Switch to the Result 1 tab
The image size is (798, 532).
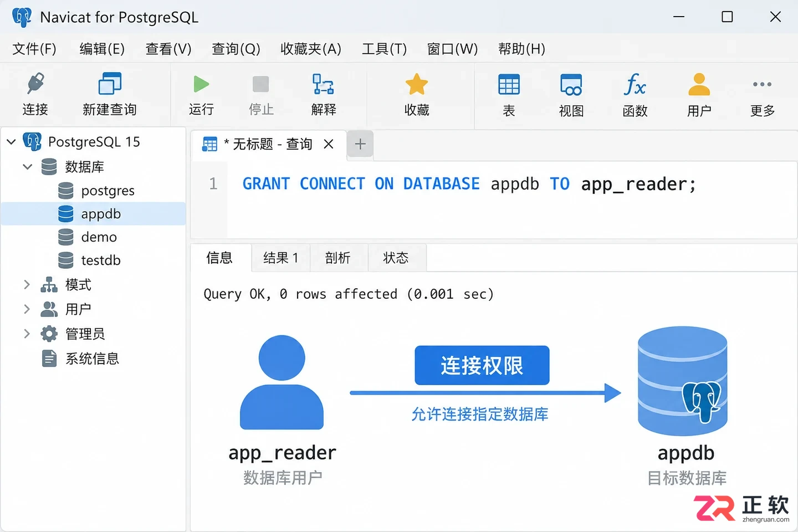(281, 258)
